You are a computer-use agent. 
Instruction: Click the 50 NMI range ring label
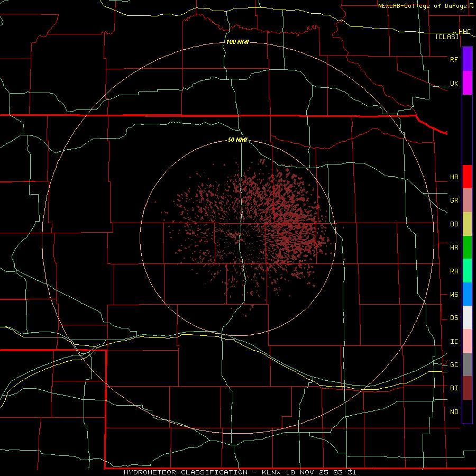[237, 140]
